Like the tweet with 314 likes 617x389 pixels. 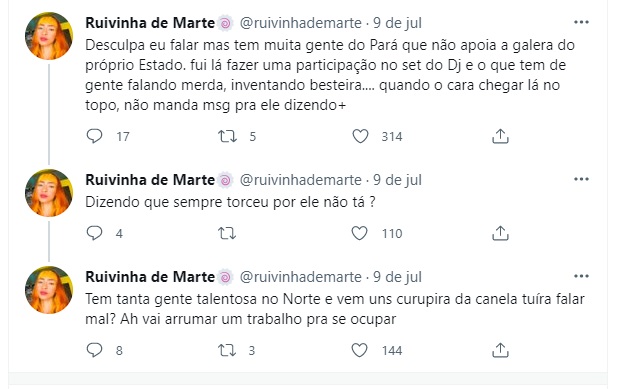tap(360, 136)
